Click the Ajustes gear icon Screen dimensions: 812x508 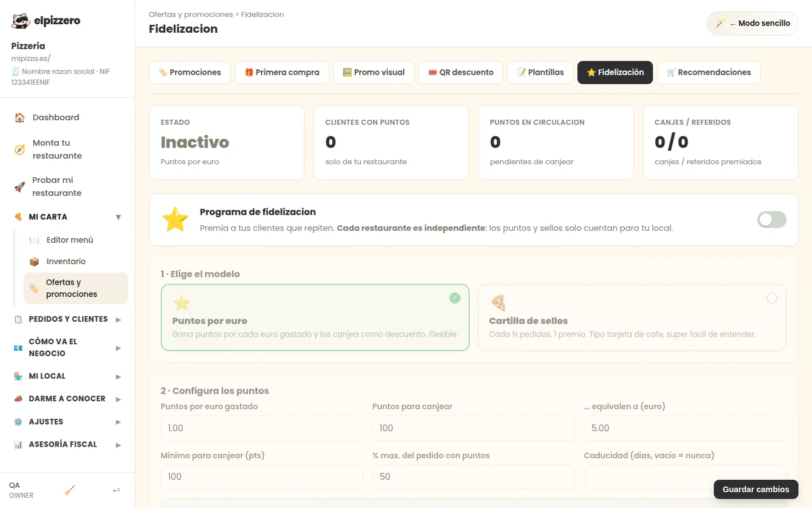(18, 422)
